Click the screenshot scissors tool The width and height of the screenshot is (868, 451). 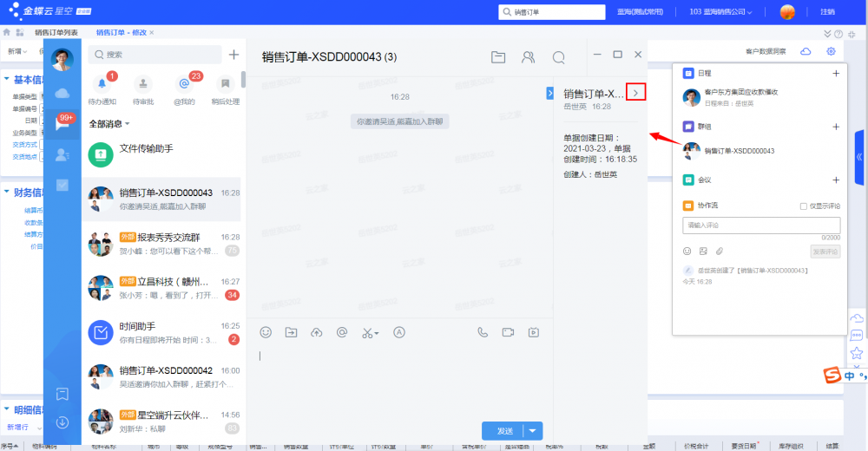pyautogui.click(x=370, y=332)
